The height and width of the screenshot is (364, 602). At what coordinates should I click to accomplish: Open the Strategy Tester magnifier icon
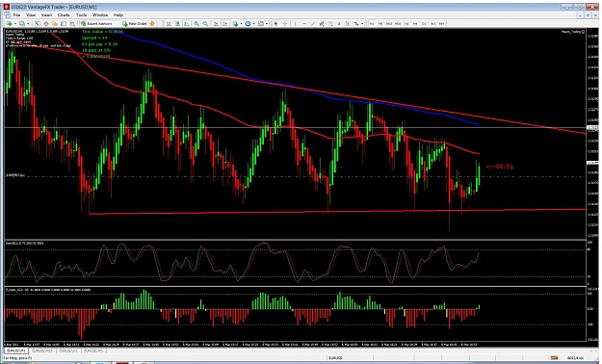[x=72, y=23]
